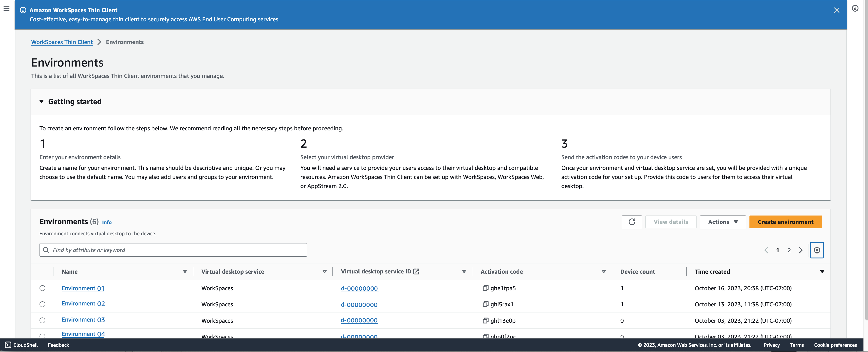The width and height of the screenshot is (868, 352).
Task: Collapse the Getting started section
Action: [41, 101]
